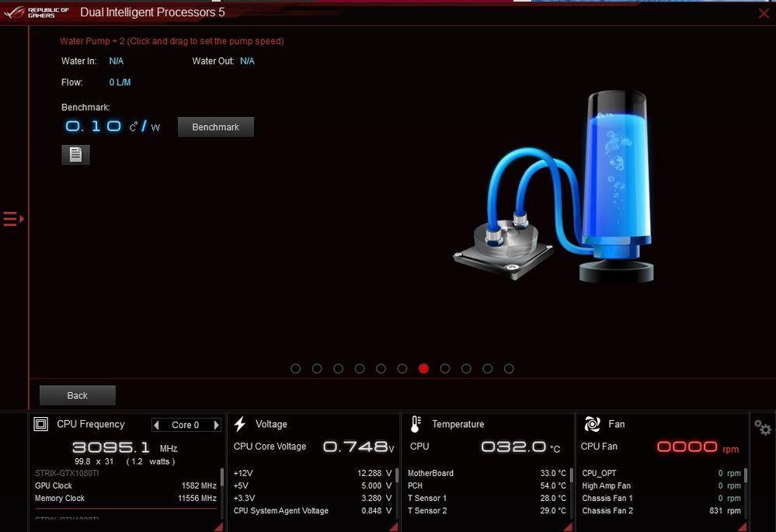The width and height of the screenshot is (776, 532).
Task: Click the Water Pump + 2 heading
Action: pos(172,41)
